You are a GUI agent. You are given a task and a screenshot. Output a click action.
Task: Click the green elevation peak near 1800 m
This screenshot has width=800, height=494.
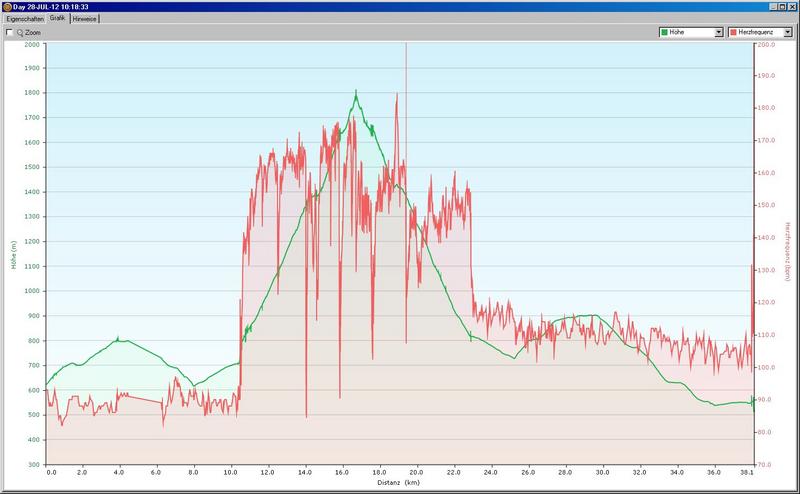pos(356,93)
